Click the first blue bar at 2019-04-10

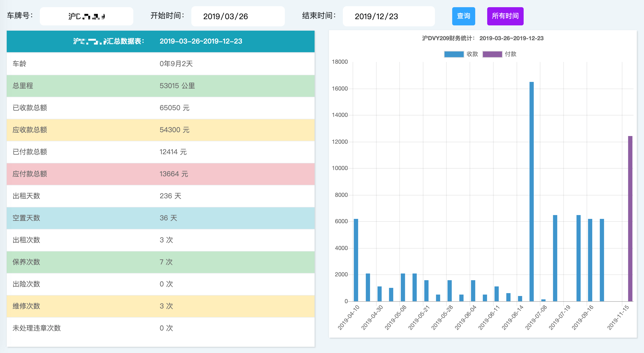point(356,260)
